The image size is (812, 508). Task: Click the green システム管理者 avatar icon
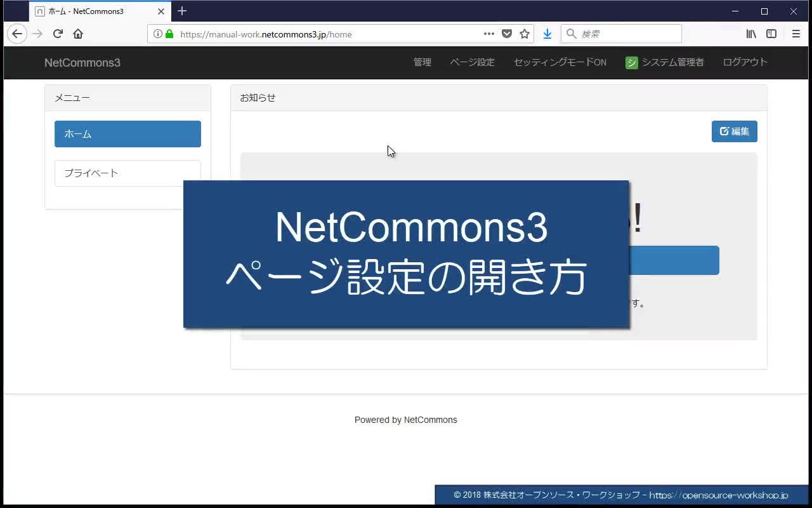(631, 62)
